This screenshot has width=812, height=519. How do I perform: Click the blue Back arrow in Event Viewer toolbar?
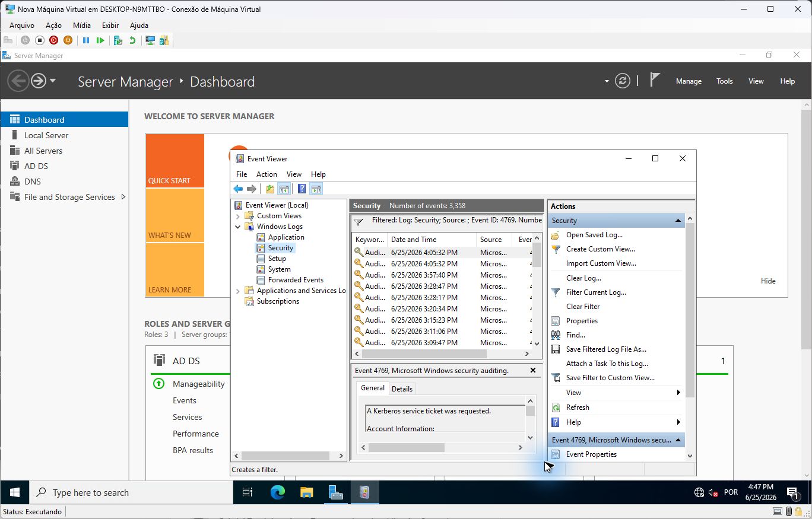pos(238,189)
